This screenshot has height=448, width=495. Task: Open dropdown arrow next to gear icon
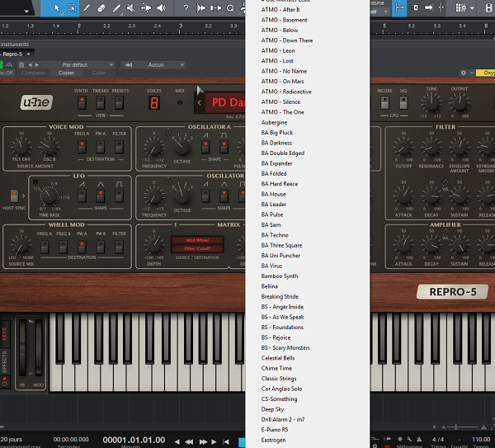point(472,73)
